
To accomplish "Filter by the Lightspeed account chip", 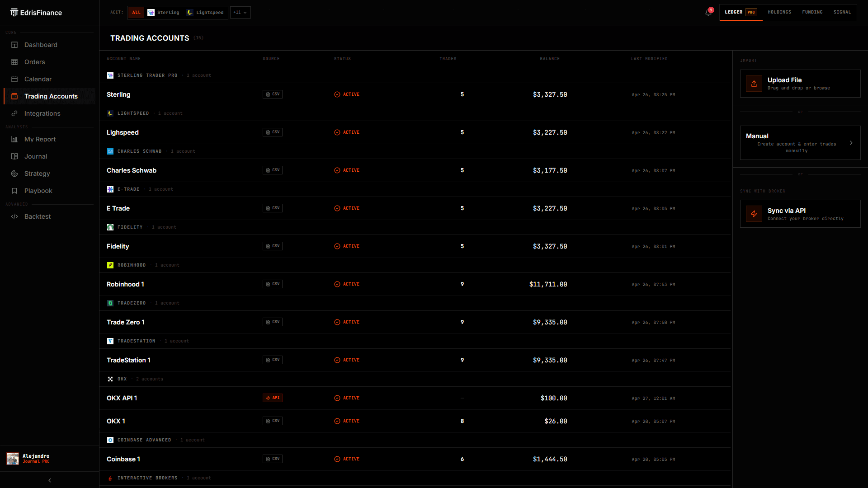I will point(205,13).
